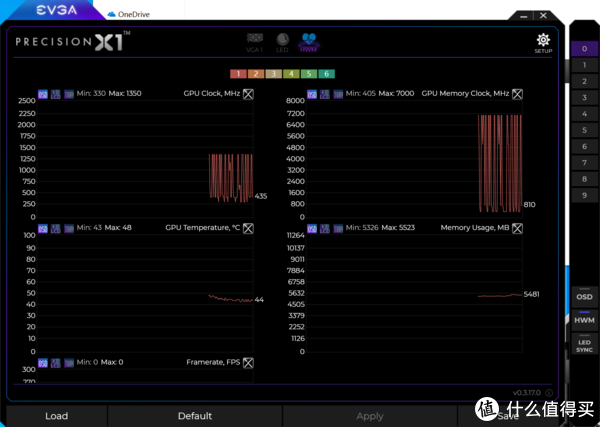
Task: Toggle the HWM sidebar button
Action: pyautogui.click(x=584, y=320)
